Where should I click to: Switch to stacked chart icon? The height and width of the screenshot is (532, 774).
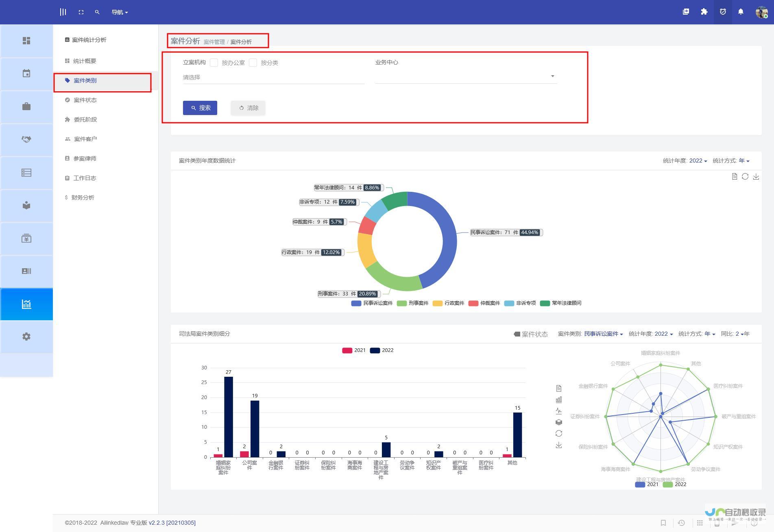click(x=559, y=422)
